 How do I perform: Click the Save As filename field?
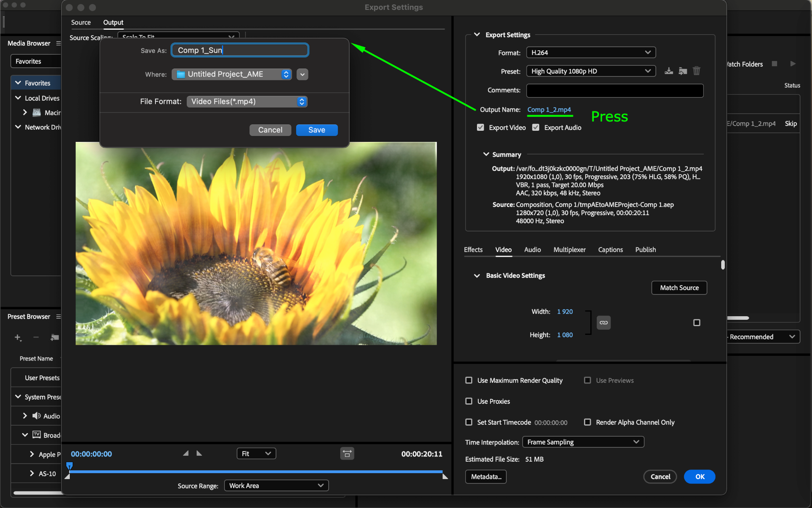click(240, 50)
